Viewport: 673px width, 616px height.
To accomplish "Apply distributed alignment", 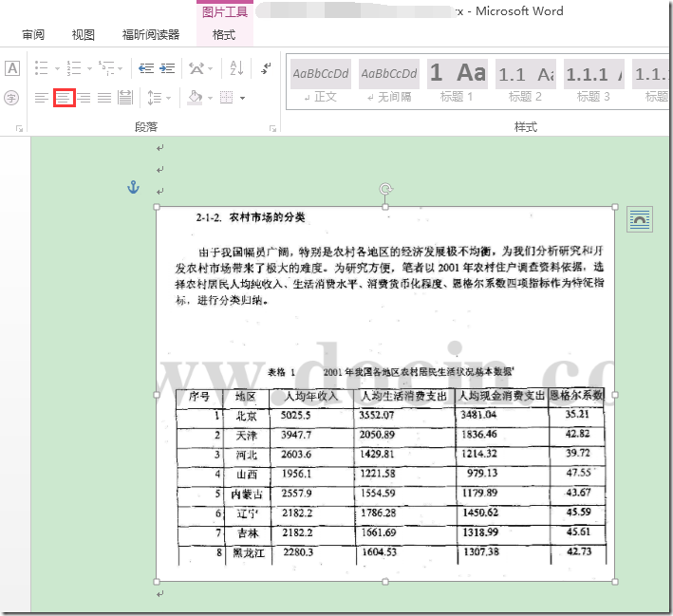I will coord(125,98).
